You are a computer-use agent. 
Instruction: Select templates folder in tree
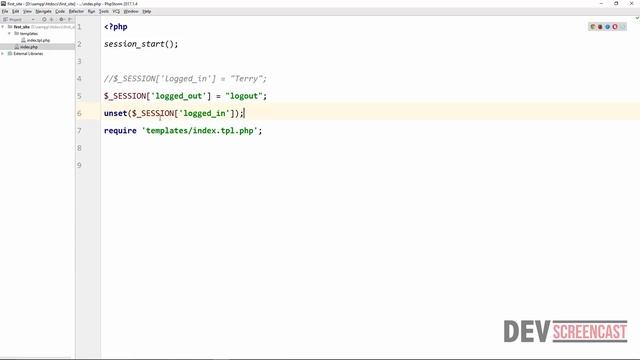point(29,33)
